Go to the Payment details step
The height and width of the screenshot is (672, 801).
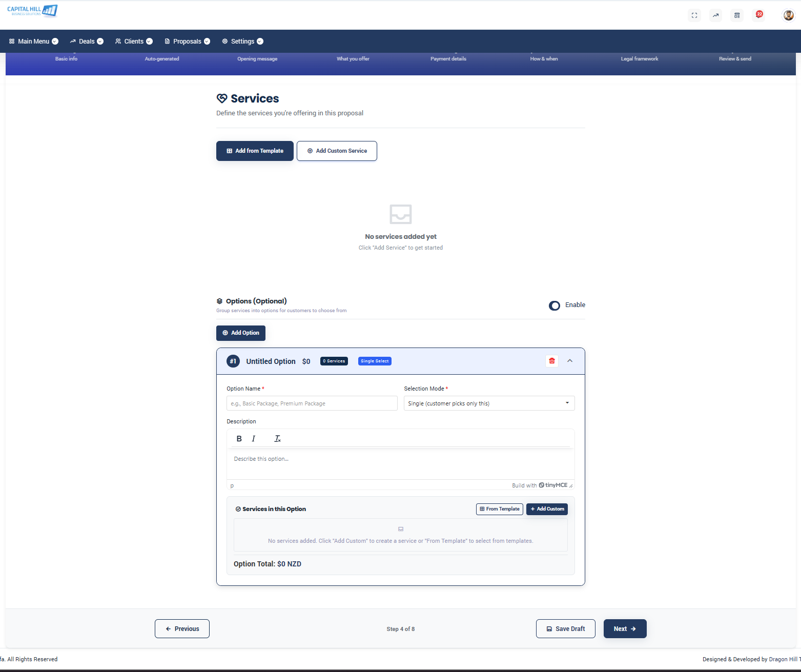(x=448, y=59)
